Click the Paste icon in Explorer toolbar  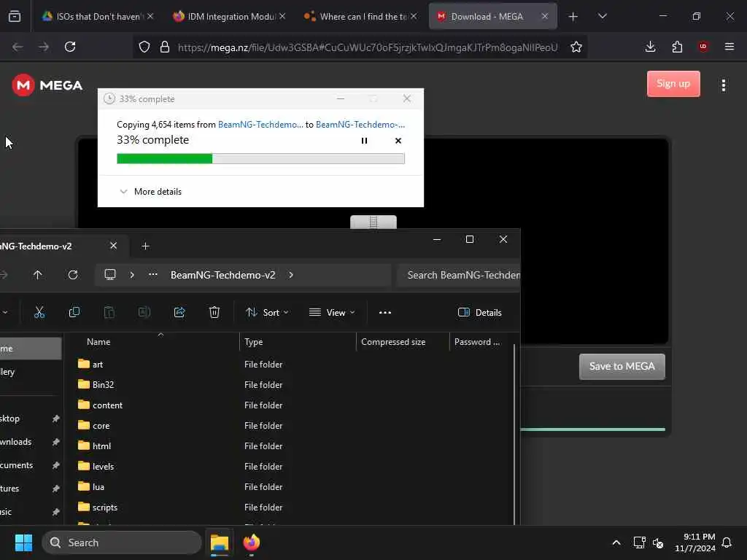tap(109, 312)
